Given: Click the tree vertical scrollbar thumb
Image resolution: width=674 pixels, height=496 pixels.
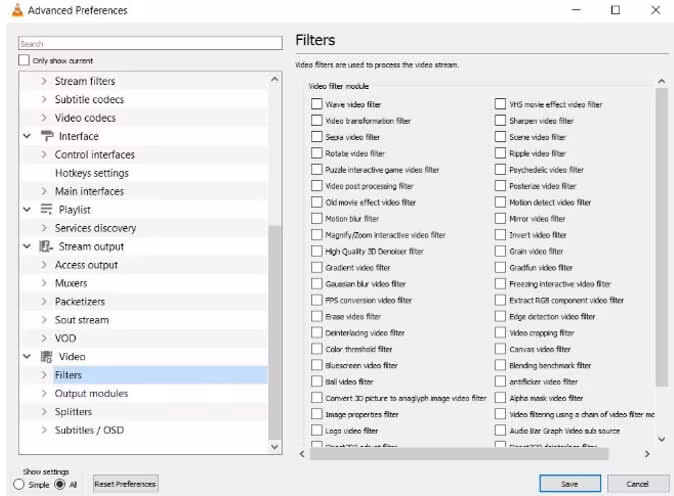Looking at the screenshot, I should coord(275,332).
